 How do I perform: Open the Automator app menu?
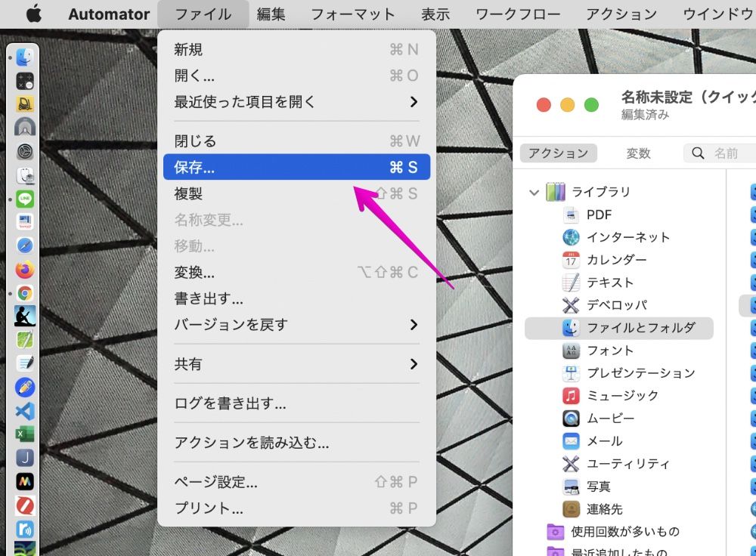[x=109, y=14]
